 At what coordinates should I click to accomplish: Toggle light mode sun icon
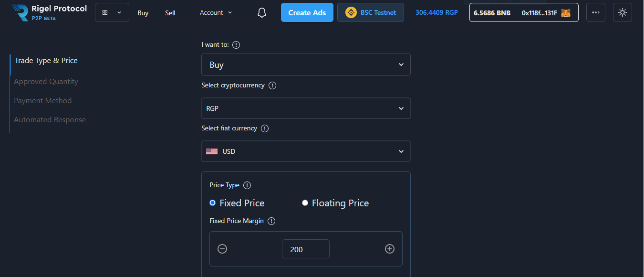622,13
